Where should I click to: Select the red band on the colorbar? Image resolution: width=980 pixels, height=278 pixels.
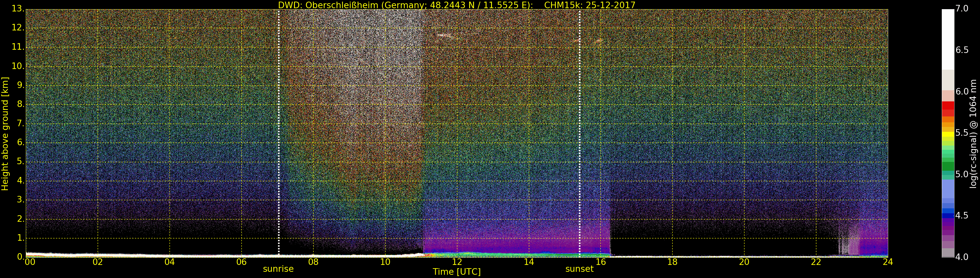[948, 109]
